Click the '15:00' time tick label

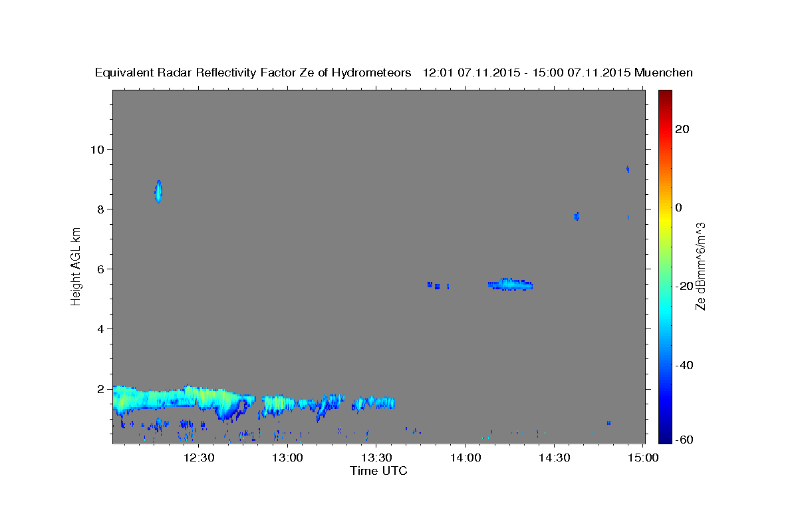pyautogui.click(x=643, y=458)
